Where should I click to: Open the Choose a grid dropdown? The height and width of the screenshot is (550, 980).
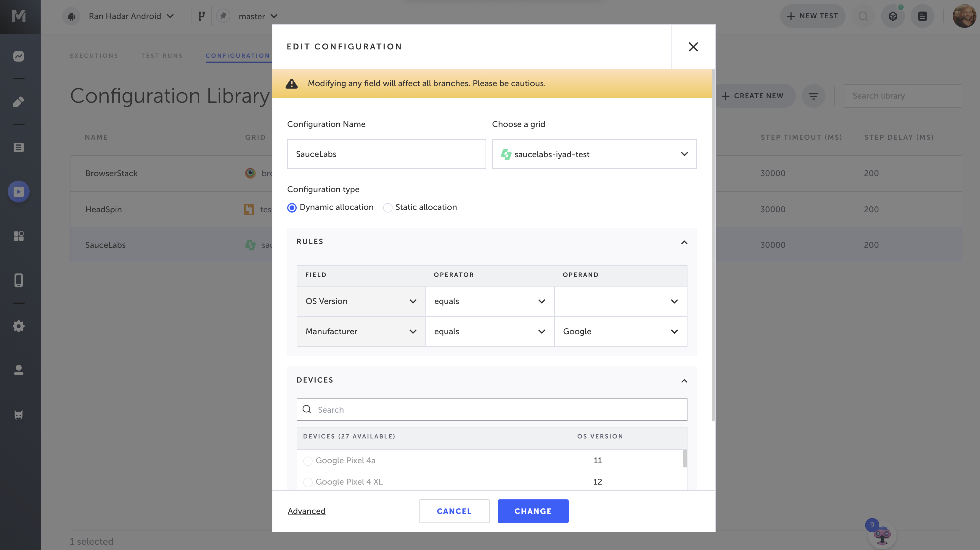pyautogui.click(x=594, y=154)
